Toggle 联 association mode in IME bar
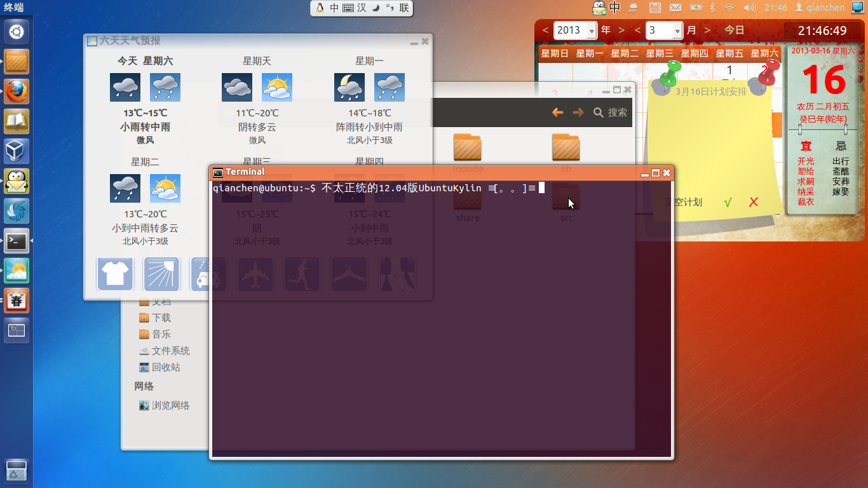The width and height of the screenshot is (868, 488). [x=403, y=8]
